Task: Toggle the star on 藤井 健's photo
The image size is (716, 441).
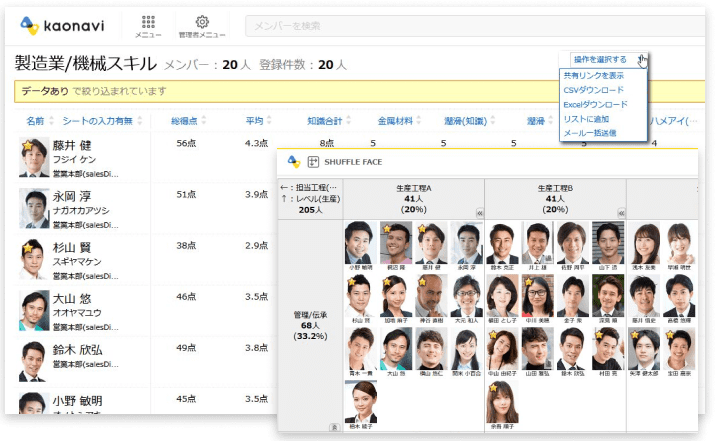Action: click(x=26, y=144)
